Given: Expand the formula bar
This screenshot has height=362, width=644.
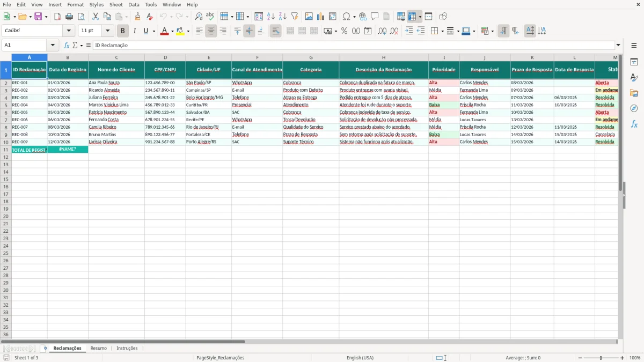Looking at the screenshot, I should [x=618, y=46].
